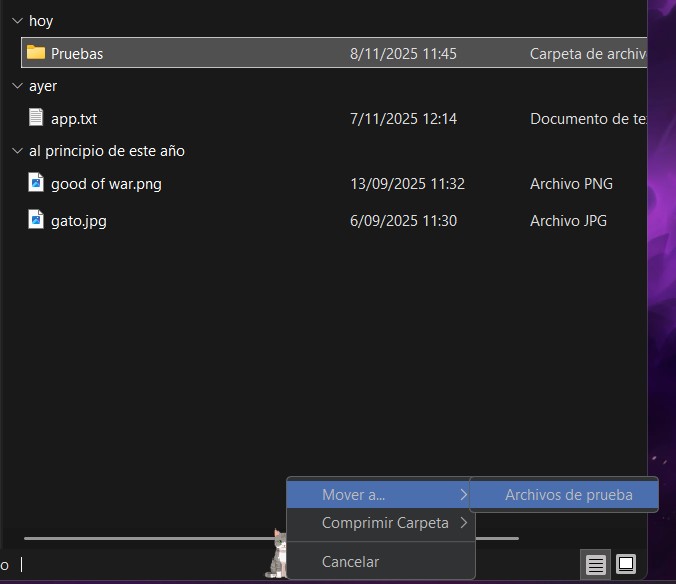The height and width of the screenshot is (584, 676).
Task: Switch to details list view
Action: click(x=596, y=565)
